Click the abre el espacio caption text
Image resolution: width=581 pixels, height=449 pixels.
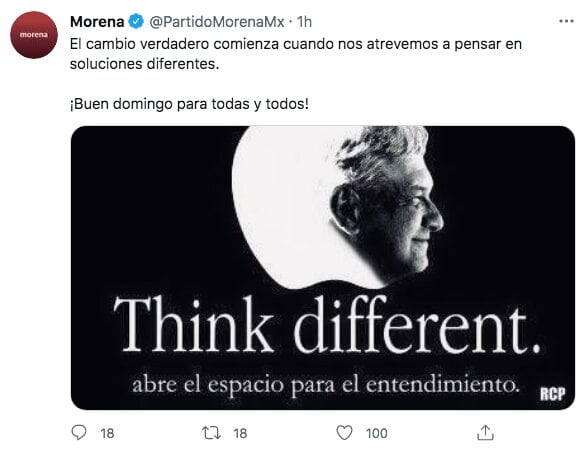click(325, 385)
